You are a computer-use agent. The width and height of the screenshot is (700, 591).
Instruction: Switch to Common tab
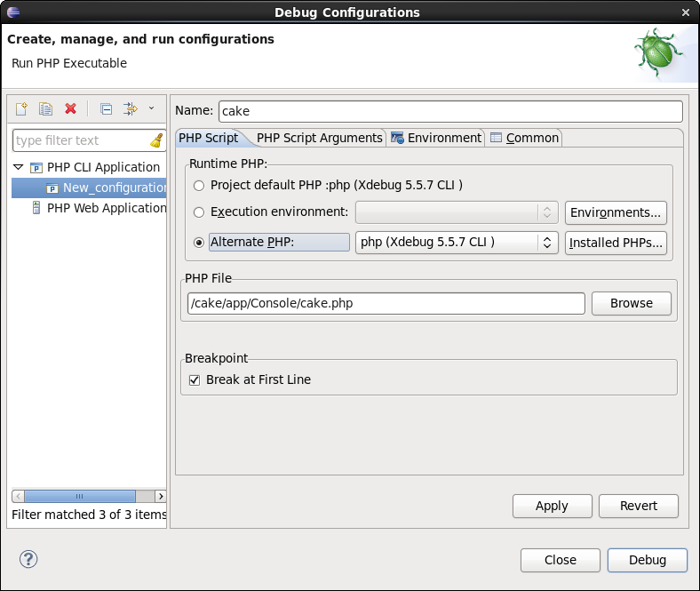524,138
